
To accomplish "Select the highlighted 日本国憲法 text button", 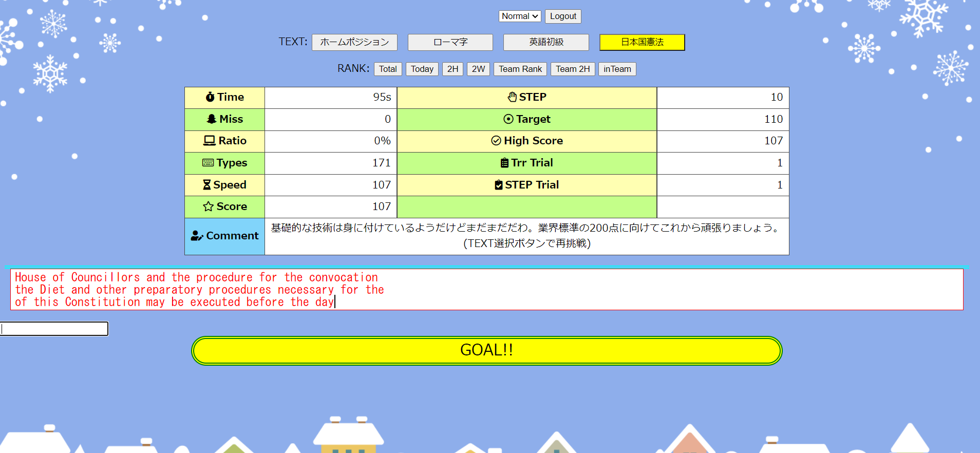I will pos(642,42).
